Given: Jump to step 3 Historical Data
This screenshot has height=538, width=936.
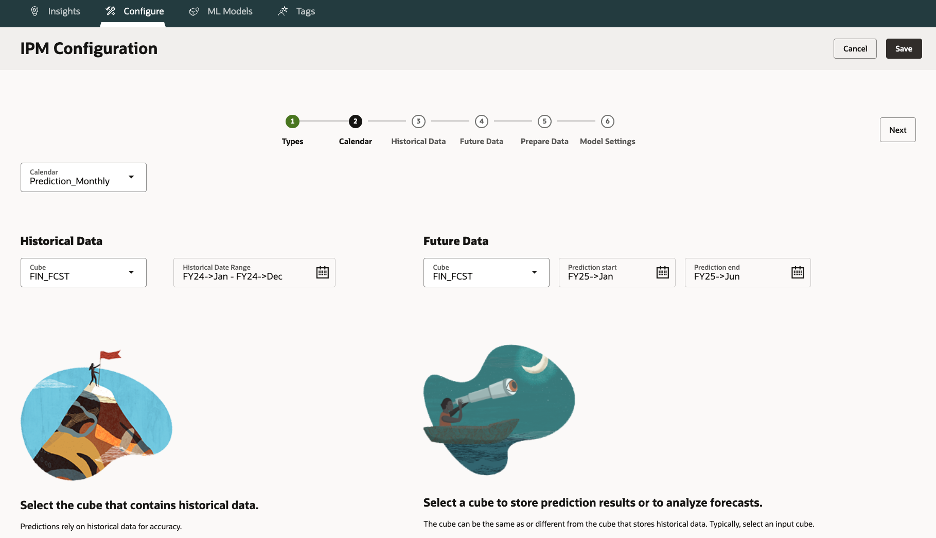Looking at the screenshot, I should pos(418,121).
